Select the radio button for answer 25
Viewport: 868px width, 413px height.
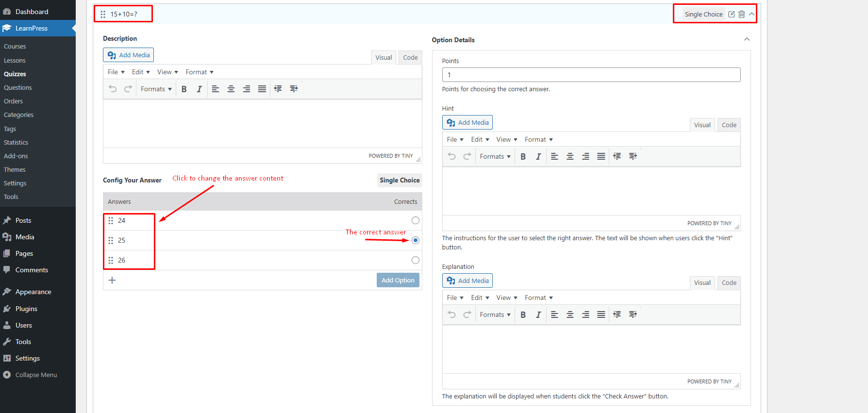(x=415, y=240)
